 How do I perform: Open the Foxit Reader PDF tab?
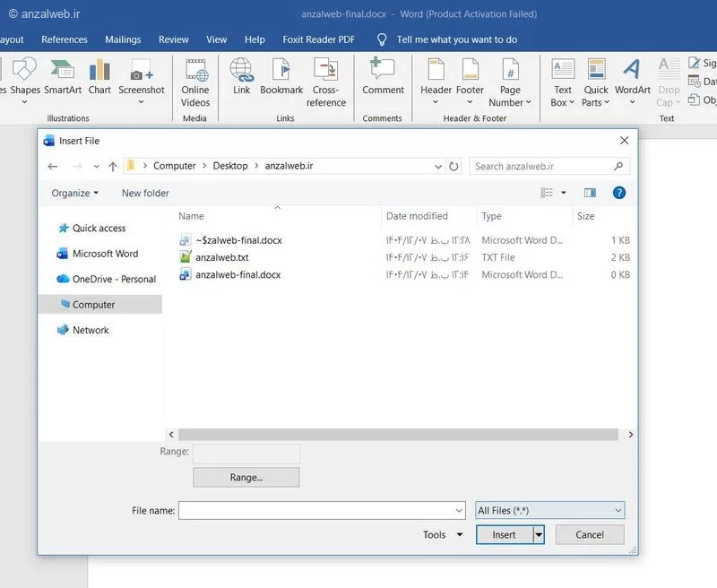tap(319, 39)
